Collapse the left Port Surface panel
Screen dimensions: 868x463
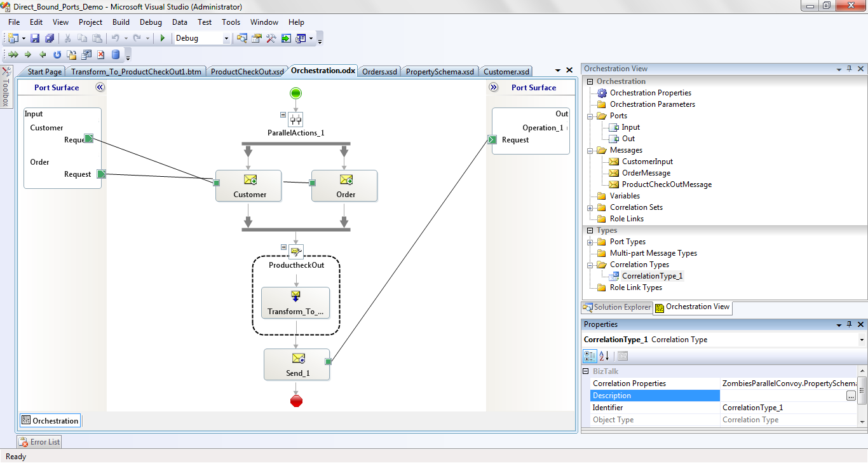[99, 87]
